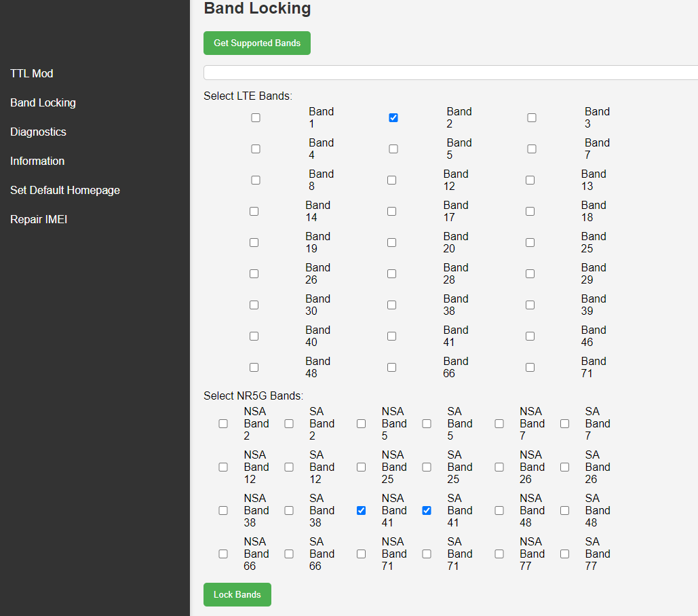Viewport: 698px width, 616px height.
Task: Uncheck the LTE Band 2 checkbox
Action: pyautogui.click(x=393, y=118)
